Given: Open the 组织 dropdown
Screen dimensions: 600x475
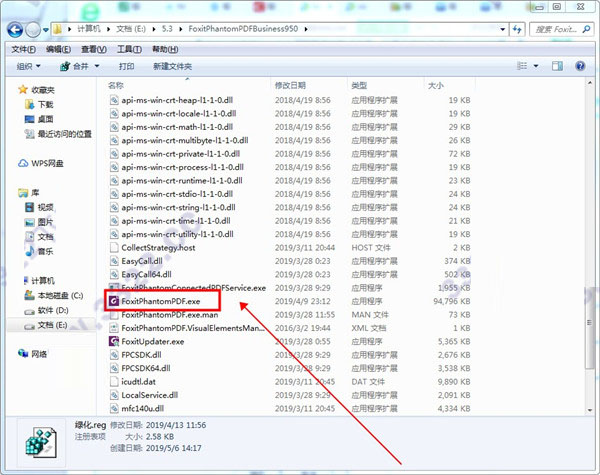Looking at the screenshot, I should pyautogui.click(x=28, y=66).
